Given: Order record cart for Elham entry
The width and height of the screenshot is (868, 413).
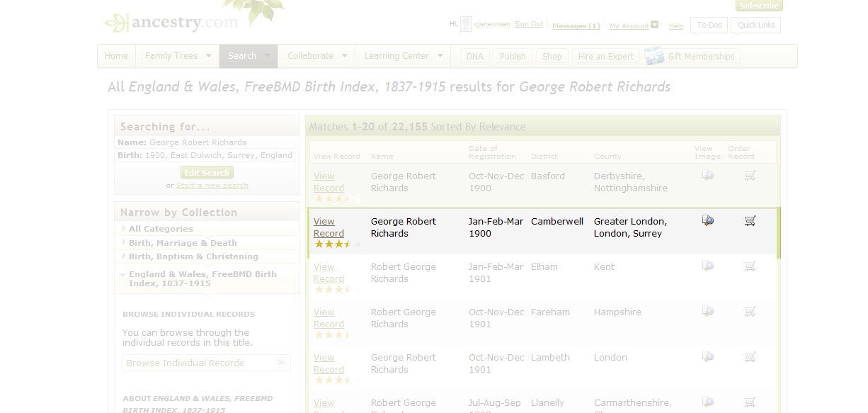Looking at the screenshot, I should tap(750, 266).
